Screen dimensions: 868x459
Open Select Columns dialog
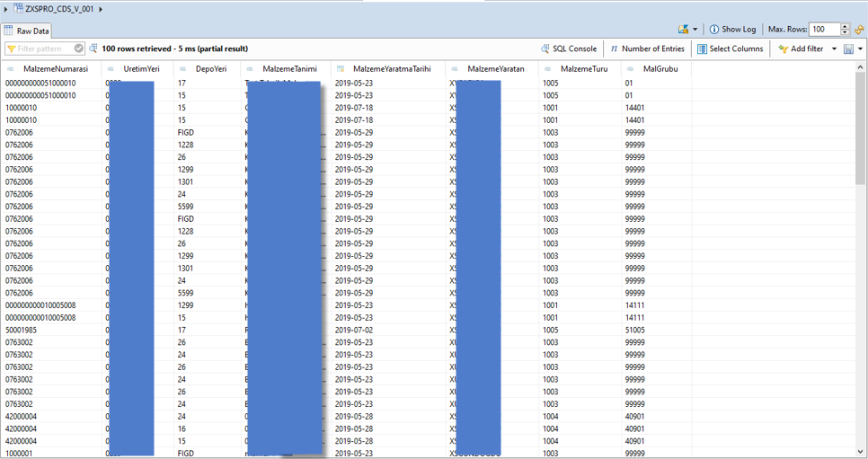click(x=731, y=49)
